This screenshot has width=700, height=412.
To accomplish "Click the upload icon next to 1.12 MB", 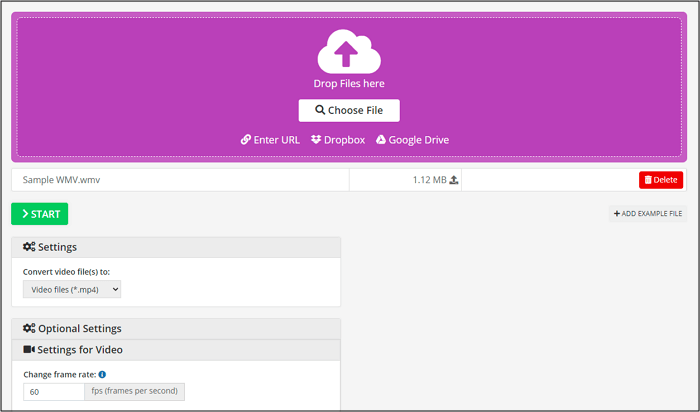I will (453, 180).
